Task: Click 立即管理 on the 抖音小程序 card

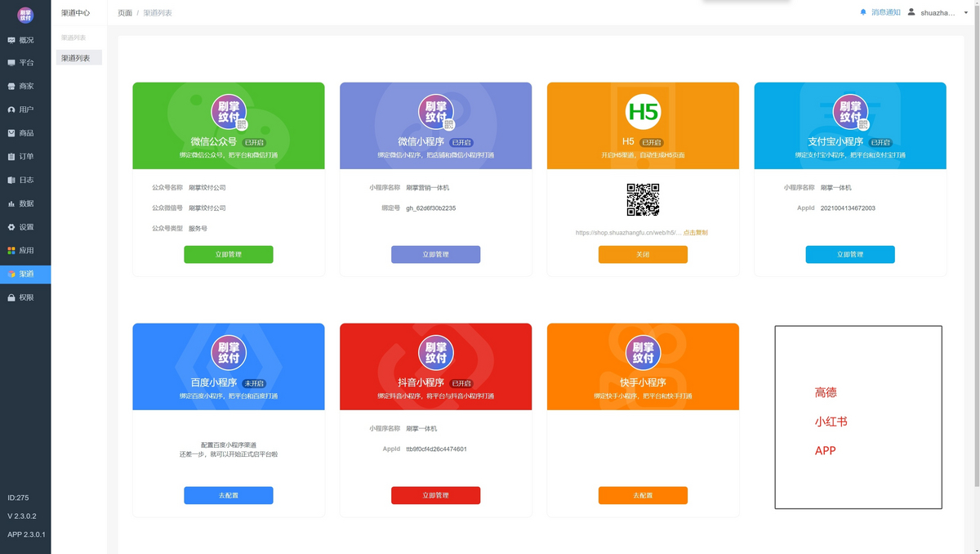Action: pyautogui.click(x=436, y=495)
